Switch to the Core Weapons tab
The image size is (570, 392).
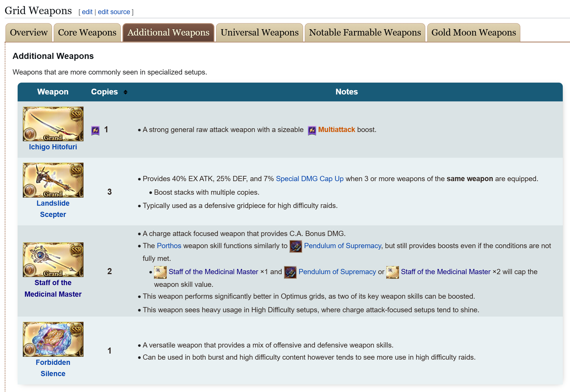87,33
